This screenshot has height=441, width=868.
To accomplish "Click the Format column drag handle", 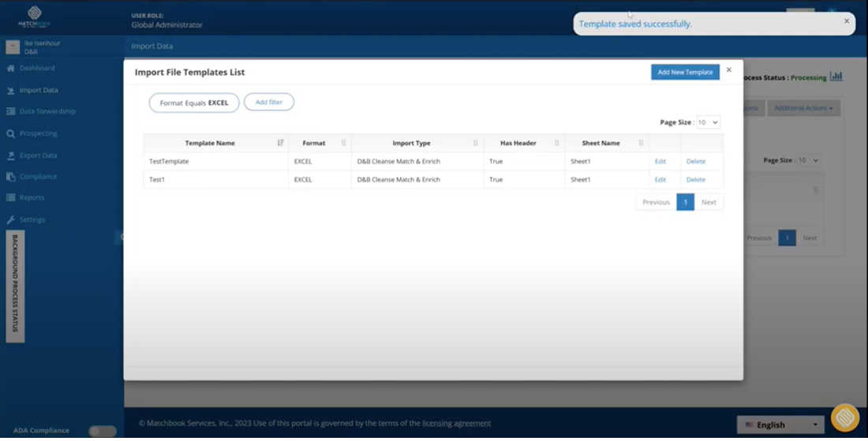I will click(343, 143).
